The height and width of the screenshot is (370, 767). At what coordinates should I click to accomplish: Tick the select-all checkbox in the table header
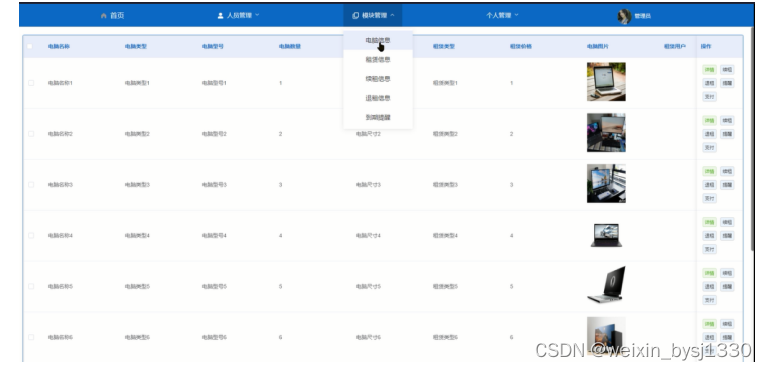point(30,46)
